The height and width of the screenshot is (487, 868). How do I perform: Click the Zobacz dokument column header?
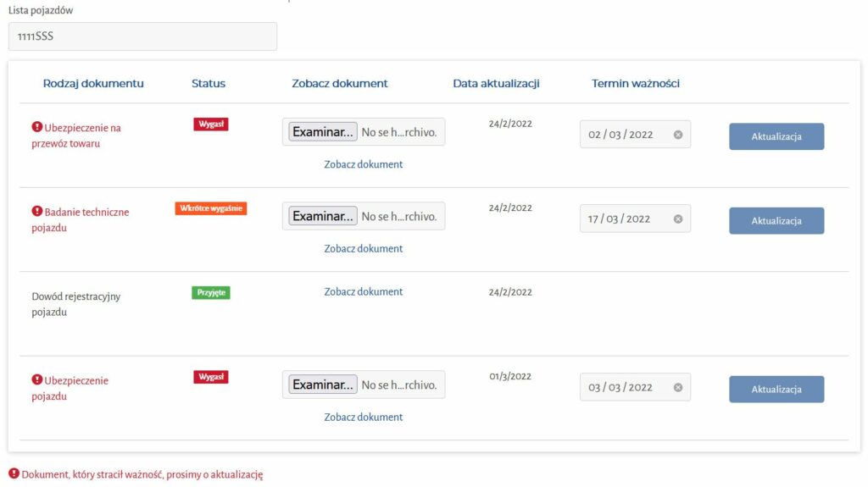click(339, 84)
